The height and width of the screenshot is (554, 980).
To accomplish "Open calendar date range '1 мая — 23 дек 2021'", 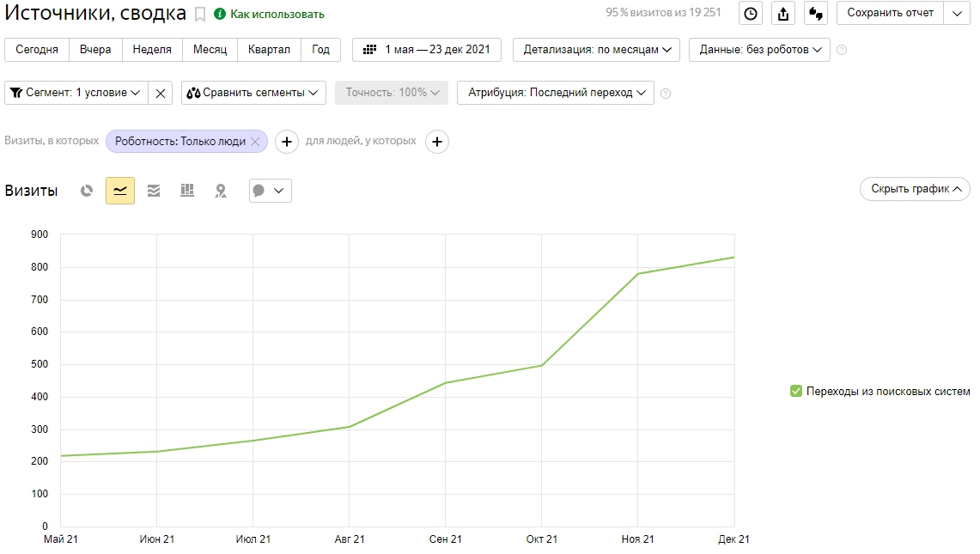I will (x=427, y=50).
